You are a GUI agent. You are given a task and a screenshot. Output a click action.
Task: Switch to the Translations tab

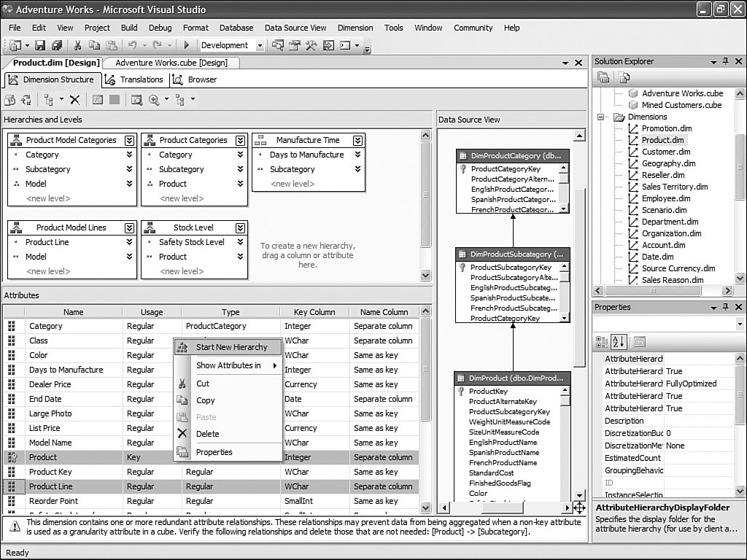coord(136,79)
